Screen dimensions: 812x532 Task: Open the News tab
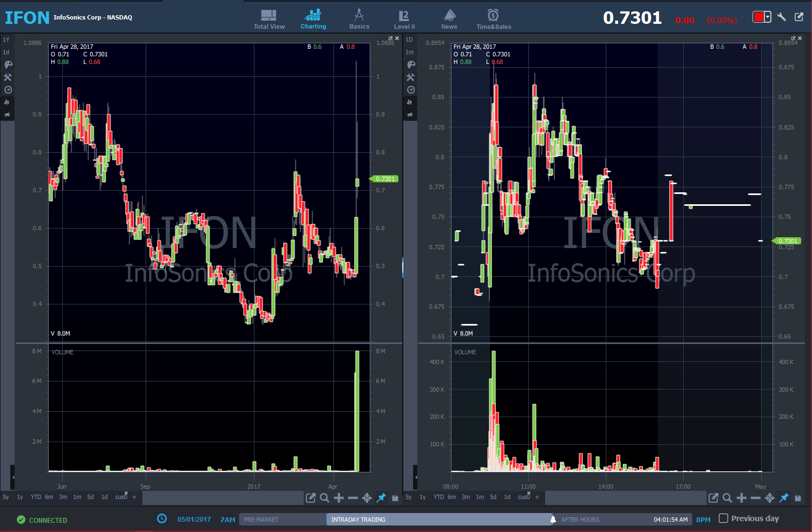tap(449, 20)
